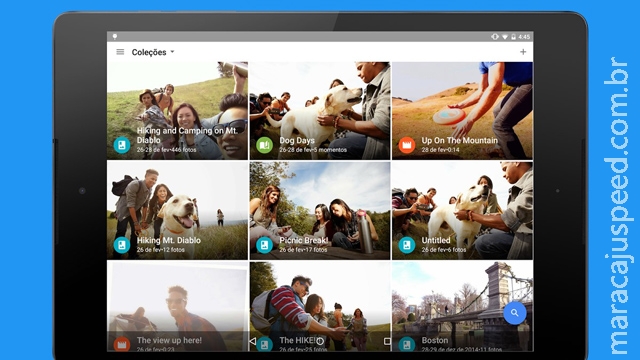Image resolution: width=640 pixels, height=360 pixels.
Task: Open The HIKE! album
Action: tap(320, 306)
